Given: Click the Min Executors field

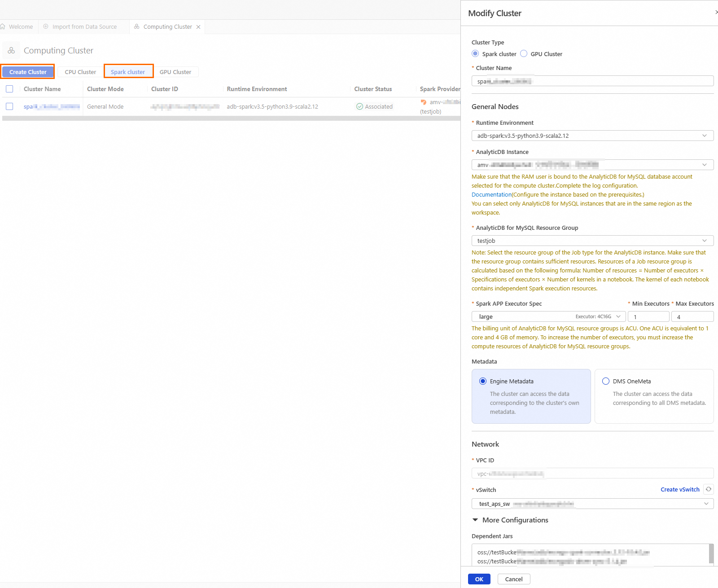Looking at the screenshot, I should click(648, 316).
